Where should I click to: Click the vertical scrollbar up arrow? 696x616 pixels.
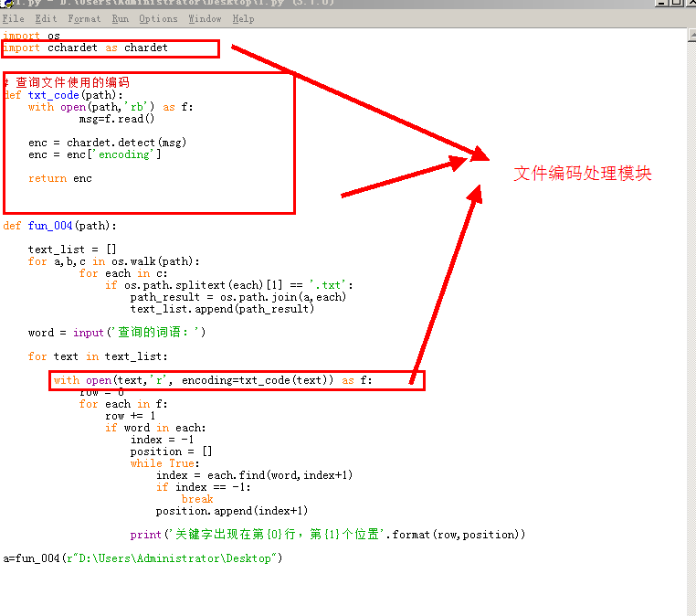(x=691, y=35)
